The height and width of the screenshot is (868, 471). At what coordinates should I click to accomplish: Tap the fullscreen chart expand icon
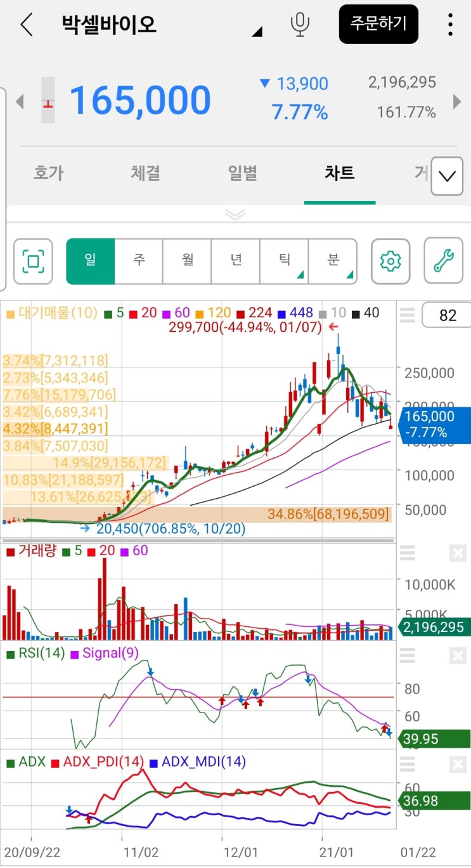pyautogui.click(x=33, y=261)
